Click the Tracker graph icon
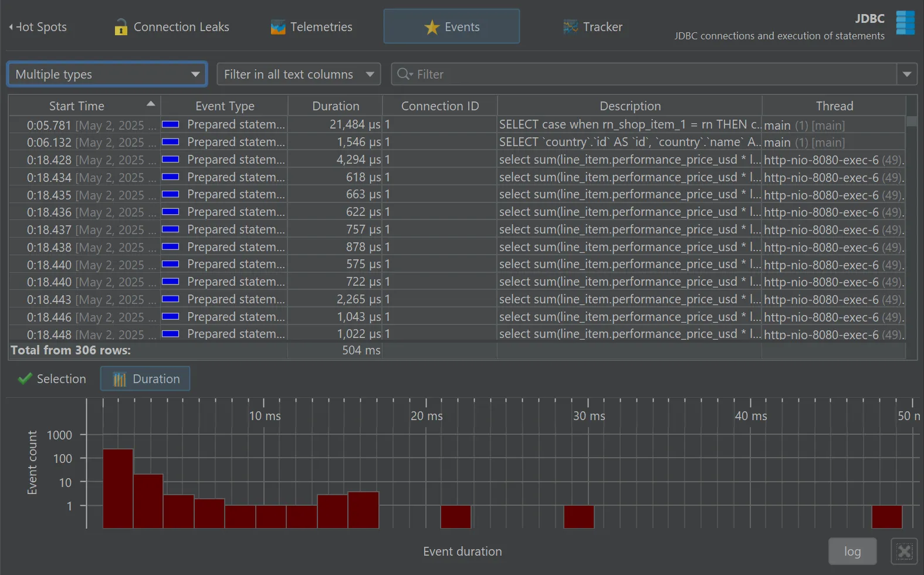The width and height of the screenshot is (924, 575). pos(570,27)
